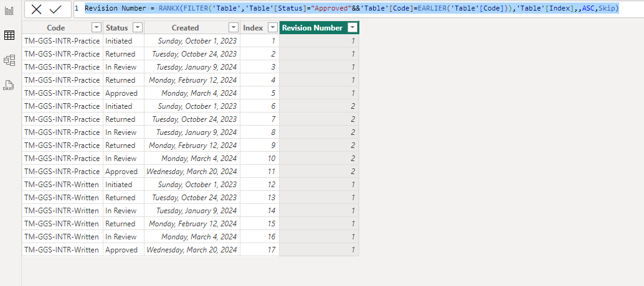This screenshot has width=644, height=286.
Task: Open the Revision Number column filter dropdown
Action: pos(353,27)
